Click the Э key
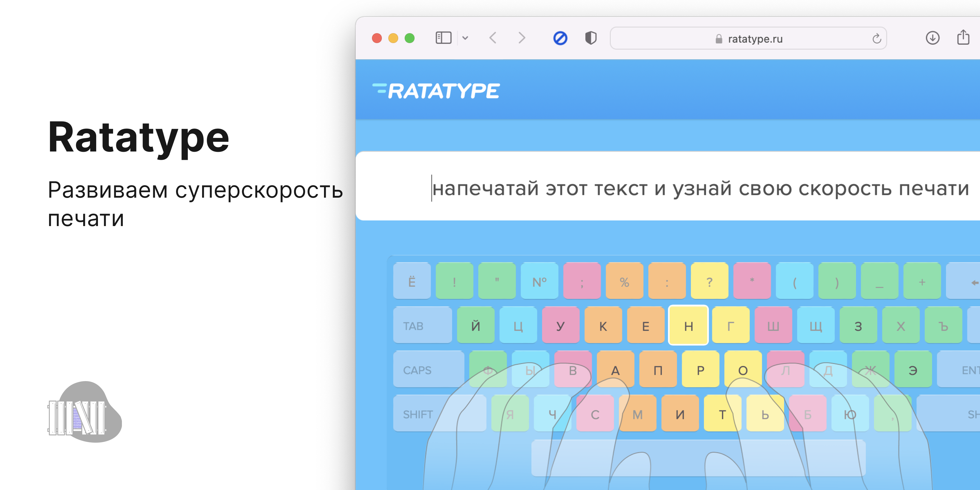 click(x=913, y=369)
